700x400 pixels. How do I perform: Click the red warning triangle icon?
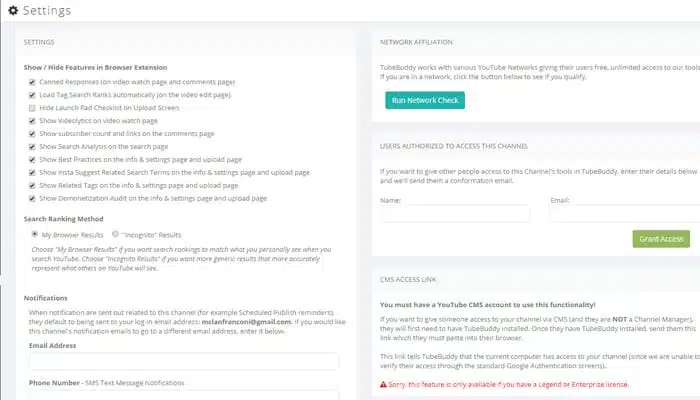[x=383, y=384]
